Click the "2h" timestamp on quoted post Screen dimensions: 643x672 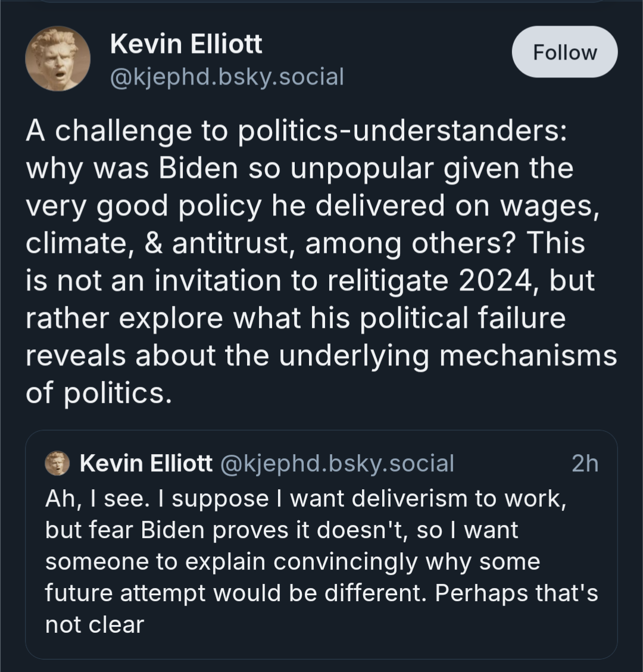click(584, 463)
